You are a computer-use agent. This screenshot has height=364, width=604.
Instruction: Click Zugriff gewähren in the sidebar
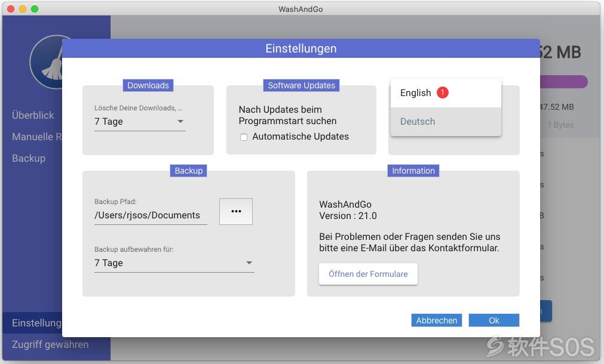(x=50, y=344)
